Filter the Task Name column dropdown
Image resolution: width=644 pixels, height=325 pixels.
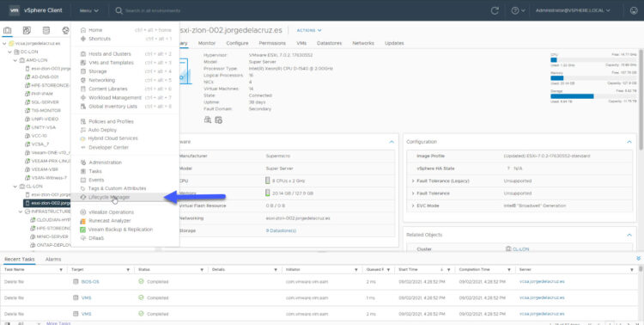(x=61, y=270)
